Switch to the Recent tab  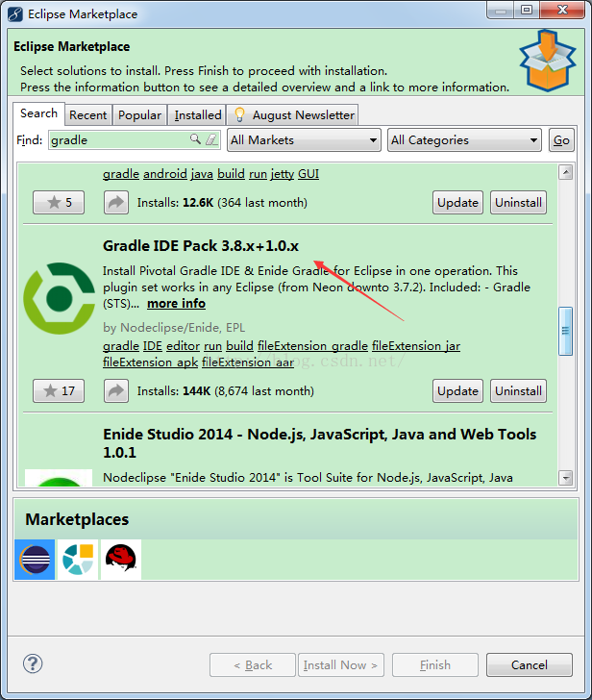87,115
